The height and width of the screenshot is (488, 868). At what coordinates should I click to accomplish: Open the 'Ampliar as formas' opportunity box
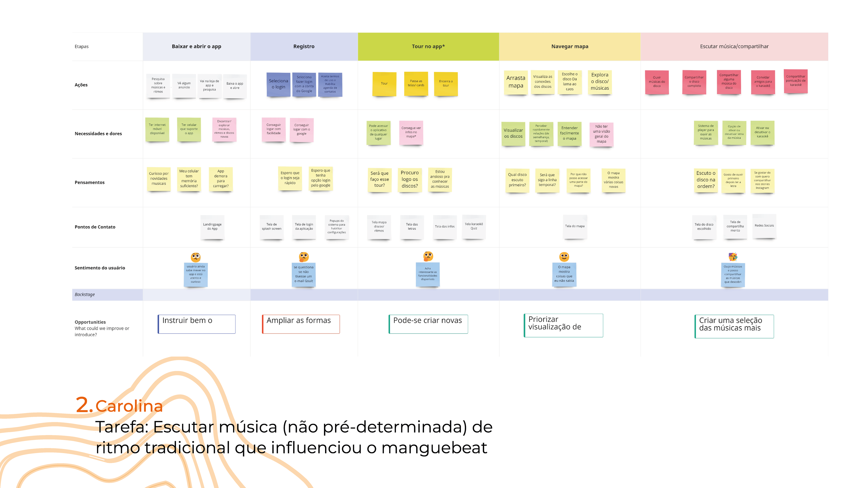click(x=301, y=324)
